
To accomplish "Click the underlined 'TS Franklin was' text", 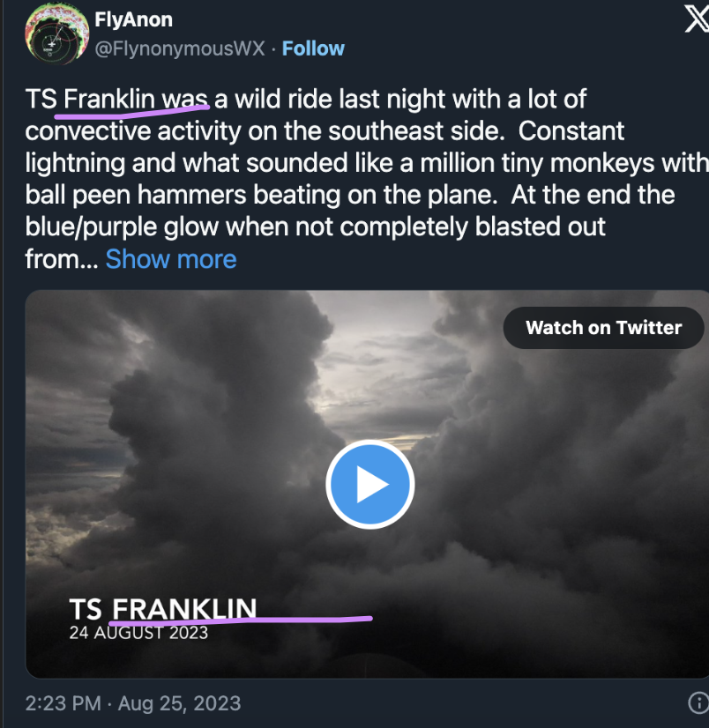I will tap(116, 99).
